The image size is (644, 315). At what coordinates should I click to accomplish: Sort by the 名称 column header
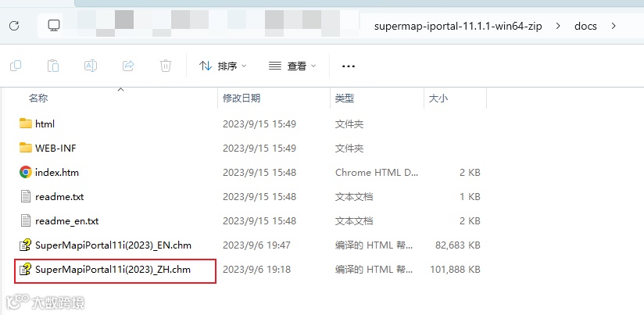pos(38,98)
